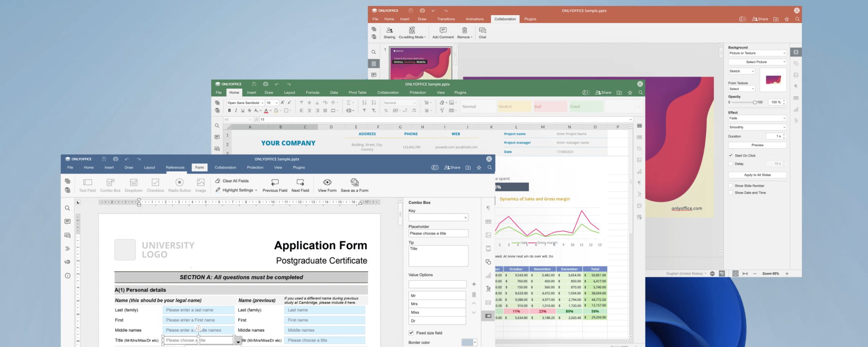Click Apply to All Slides button

pos(757,175)
